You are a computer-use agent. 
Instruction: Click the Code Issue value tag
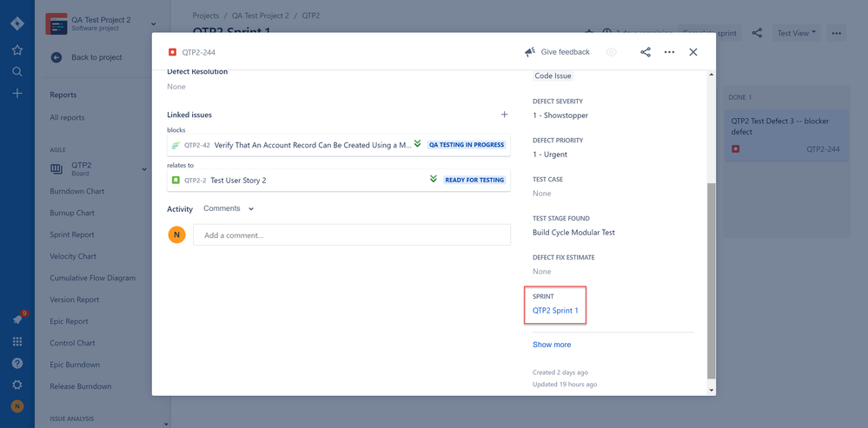point(553,76)
